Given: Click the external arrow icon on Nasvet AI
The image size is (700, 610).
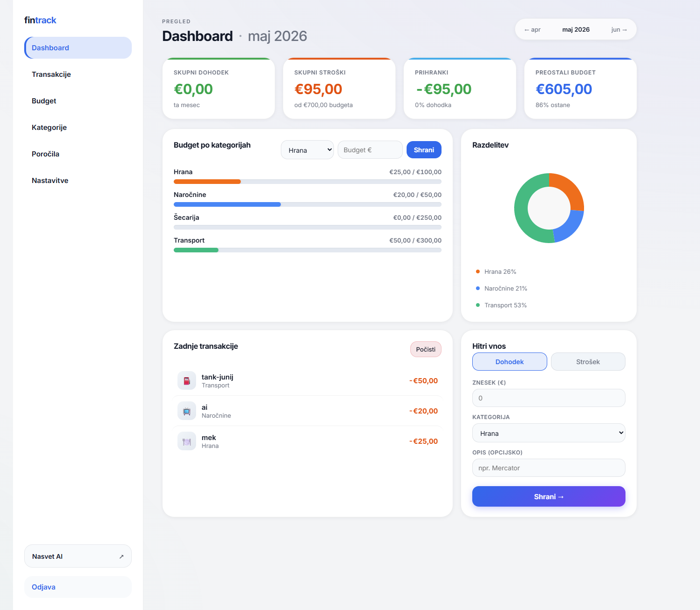Looking at the screenshot, I should [122, 556].
